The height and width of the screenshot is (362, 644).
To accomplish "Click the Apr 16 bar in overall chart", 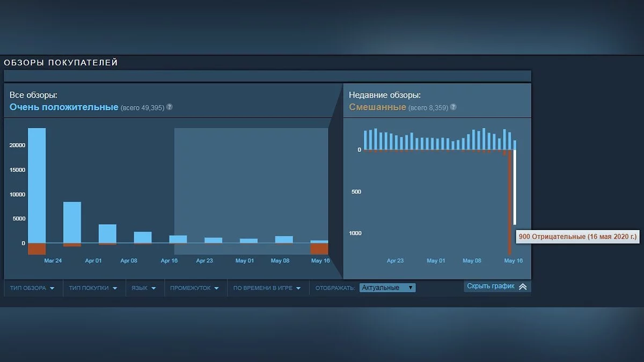I will point(178,239).
